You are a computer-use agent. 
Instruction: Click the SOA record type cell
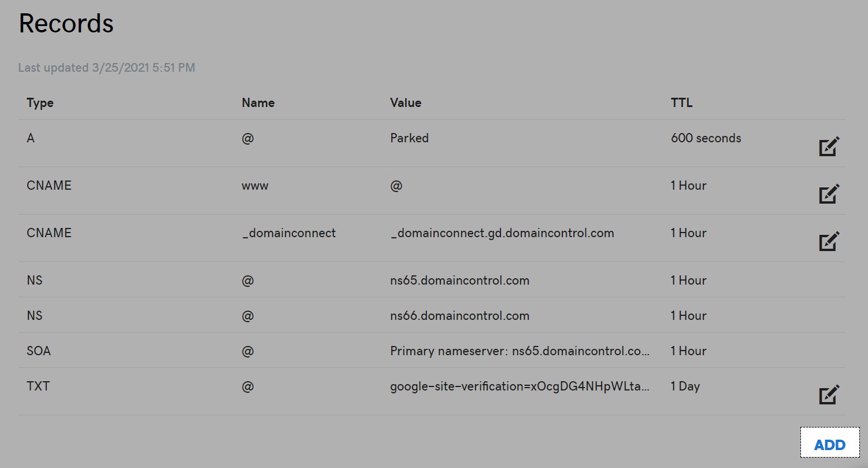pos(39,351)
